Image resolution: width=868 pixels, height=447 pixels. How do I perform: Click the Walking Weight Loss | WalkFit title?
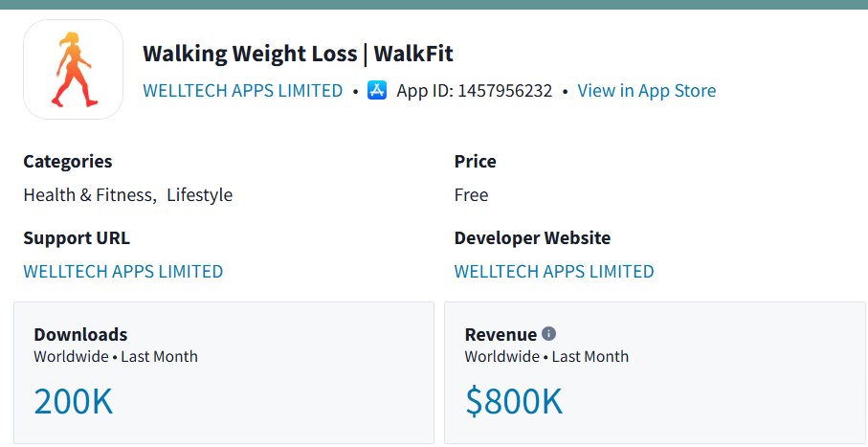tap(298, 54)
